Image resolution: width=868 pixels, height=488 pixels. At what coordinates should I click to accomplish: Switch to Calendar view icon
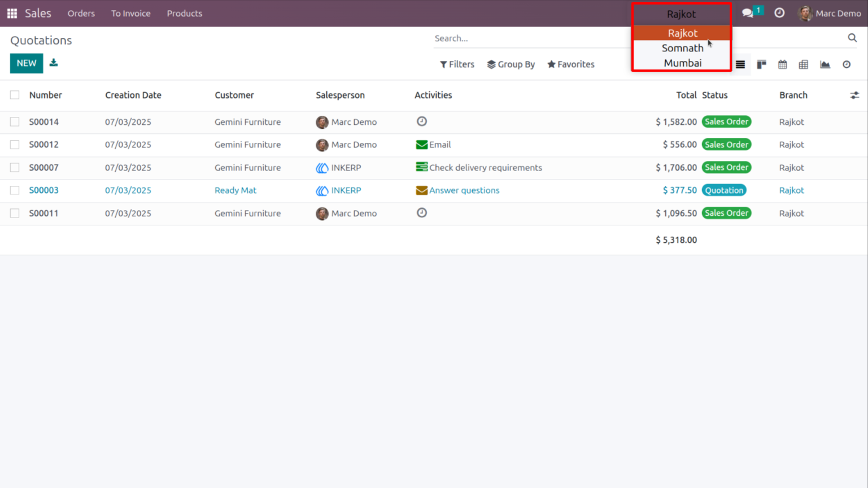pos(782,64)
